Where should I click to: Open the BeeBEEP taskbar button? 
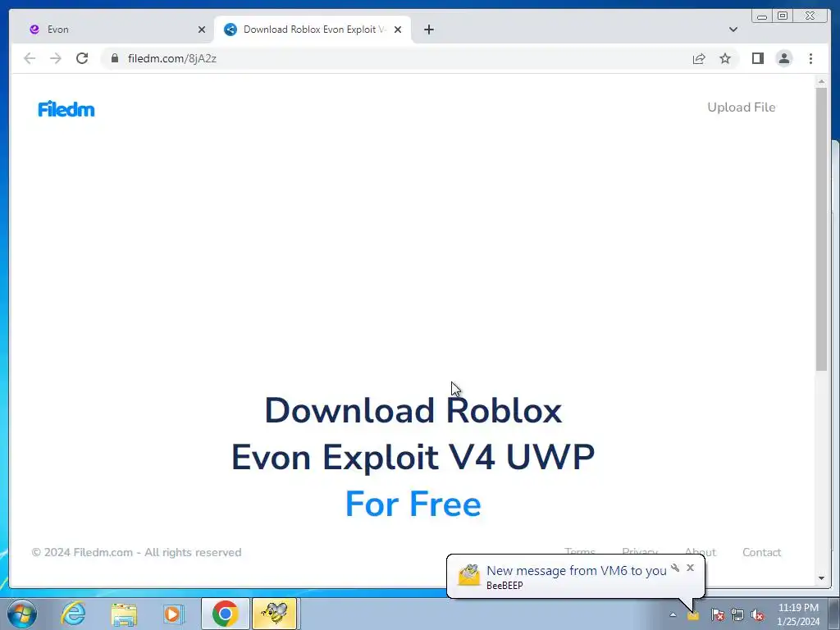(274, 614)
